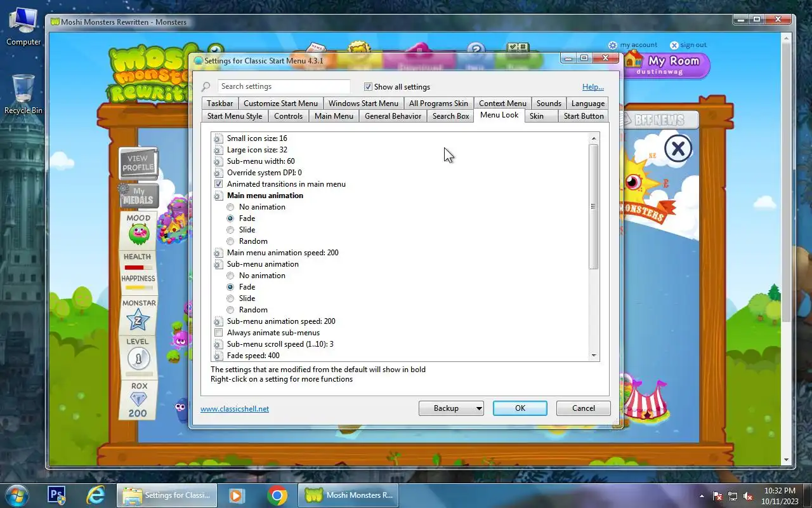Click gear icon beside Sub-menu scroll speed
This screenshot has width=812, height=508.
218,344
